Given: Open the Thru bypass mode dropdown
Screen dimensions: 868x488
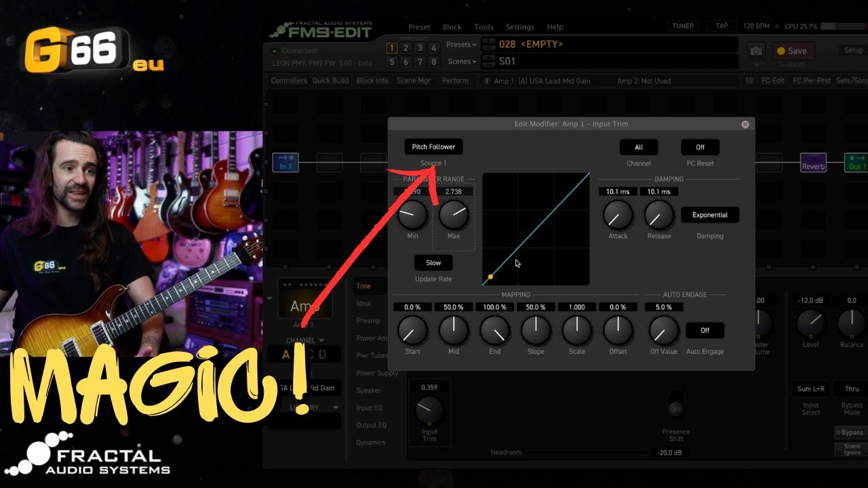Looking at the screenshot, I should 852,389.
